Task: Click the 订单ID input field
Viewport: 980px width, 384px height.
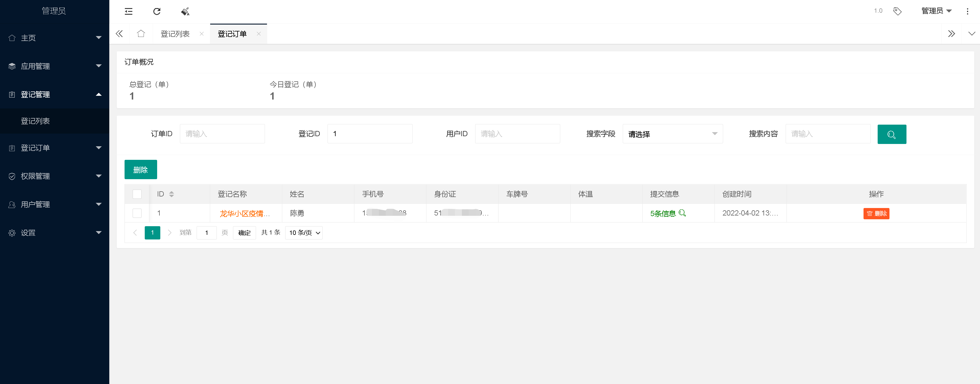Action: coord(222,134)
